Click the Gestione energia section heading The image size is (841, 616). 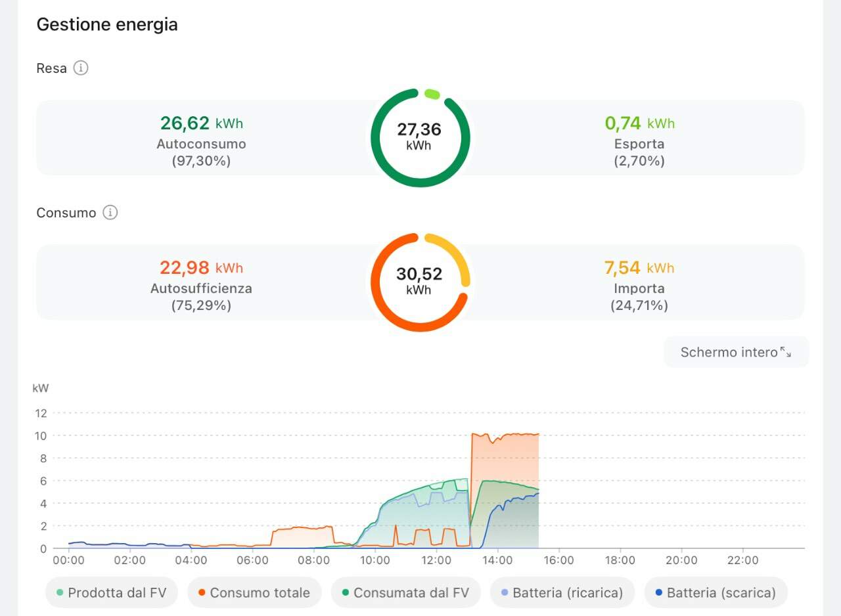(107, 25)
